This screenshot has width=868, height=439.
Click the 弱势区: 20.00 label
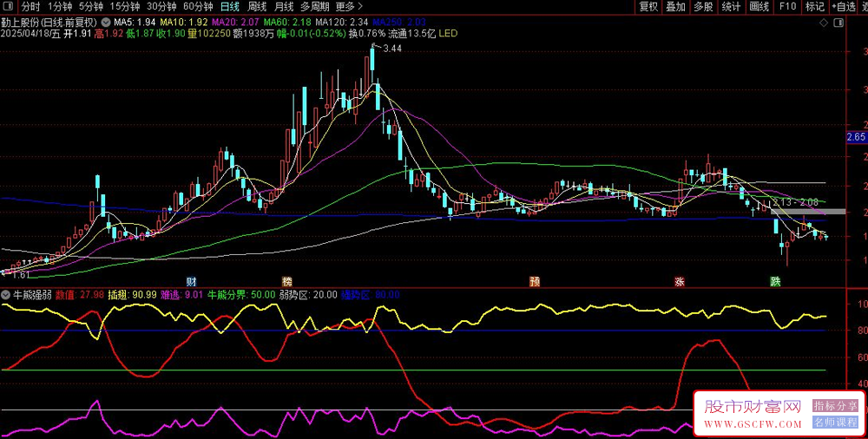[308, 294]
